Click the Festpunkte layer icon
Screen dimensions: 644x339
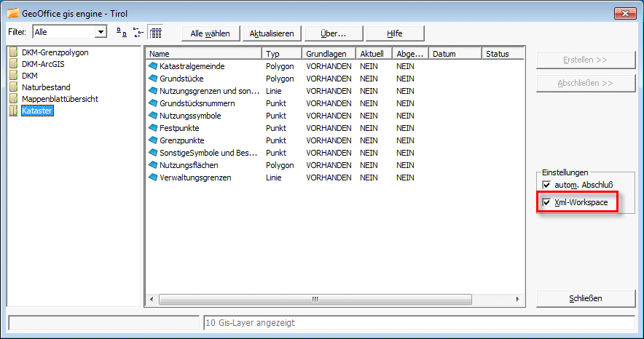(x=153, y=128)
